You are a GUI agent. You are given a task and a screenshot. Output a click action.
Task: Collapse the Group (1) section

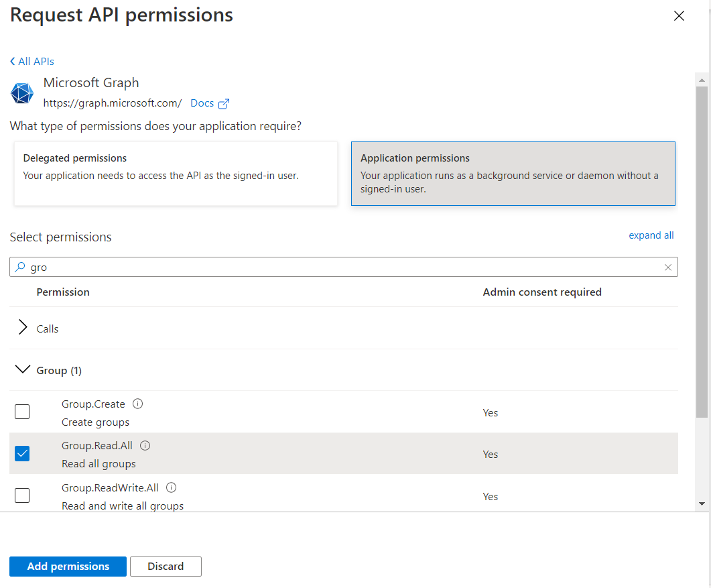23,370
